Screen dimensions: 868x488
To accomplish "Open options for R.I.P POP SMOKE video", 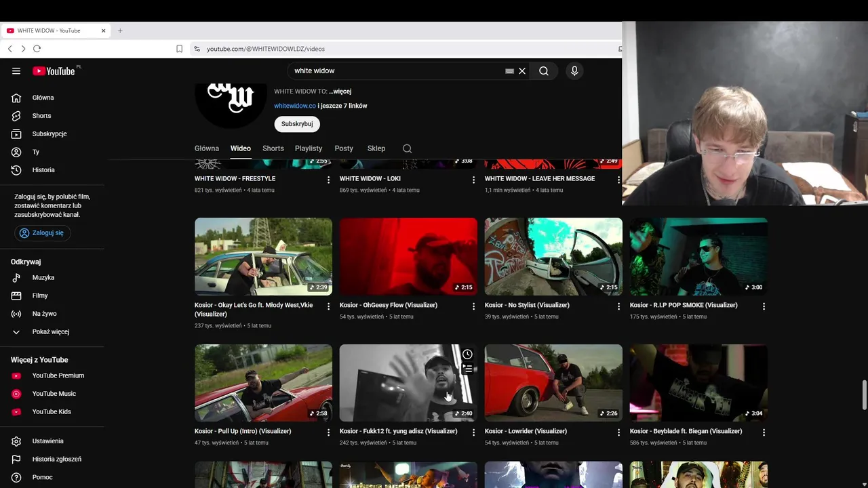I will pos(764,306).
